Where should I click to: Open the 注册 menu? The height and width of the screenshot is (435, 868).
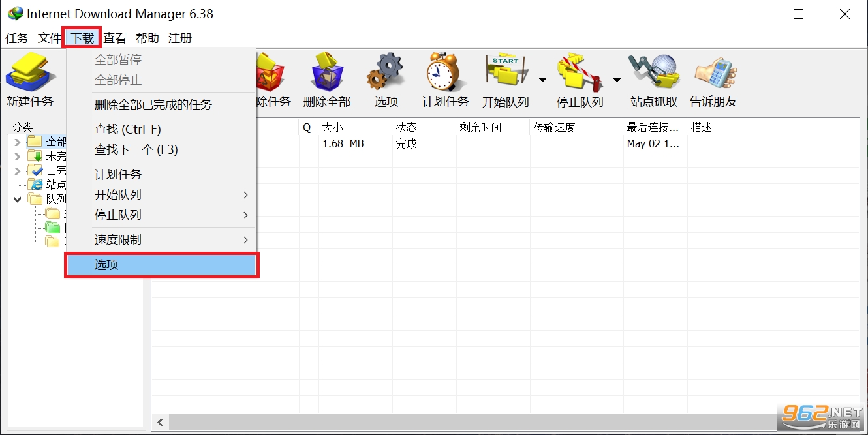(x=180, y=38)
